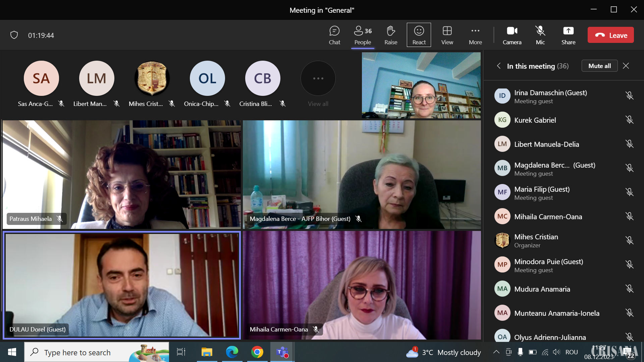
Task: Click the People participants icon
Action: (363, 35)
